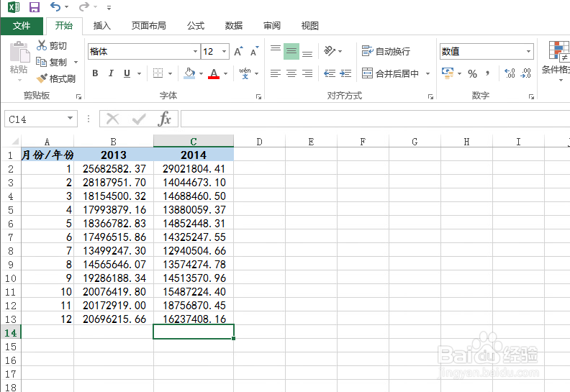Align text right

pyautogui.click(x=307, y=73)
